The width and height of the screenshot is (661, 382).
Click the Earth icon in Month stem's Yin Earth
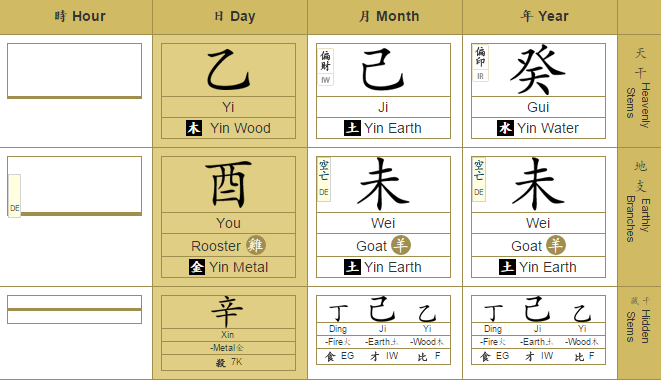click(352, 128)
